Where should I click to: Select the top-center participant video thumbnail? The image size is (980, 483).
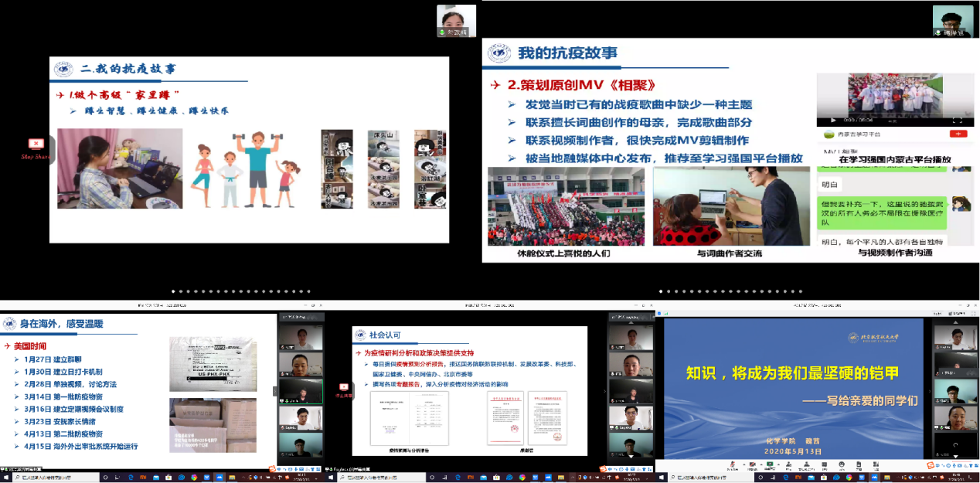click(x=456, y=20)
